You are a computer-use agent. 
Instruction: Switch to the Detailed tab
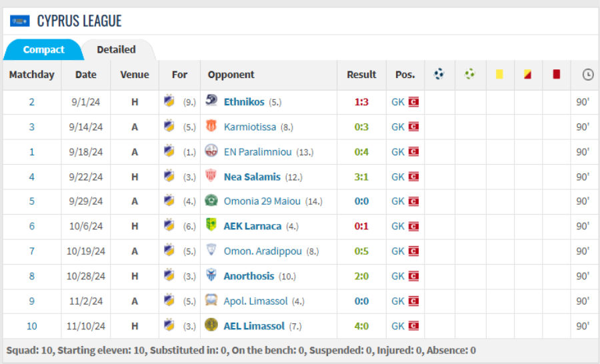[x=116, y=49]
